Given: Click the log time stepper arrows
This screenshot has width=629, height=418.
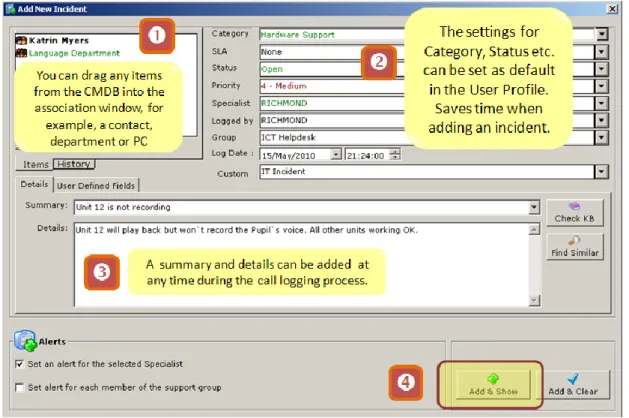Looking at the screenshot, I should tap(395, 154).
